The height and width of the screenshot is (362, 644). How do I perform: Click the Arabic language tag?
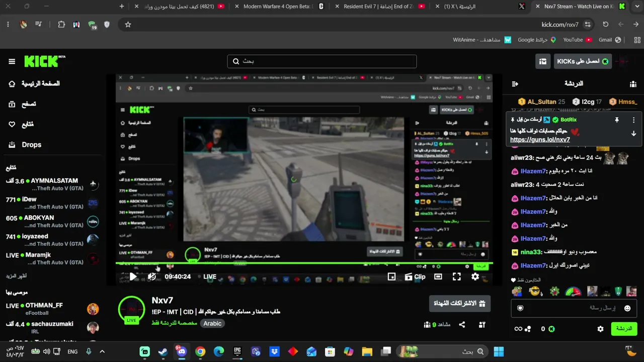[x=212, y=324]
